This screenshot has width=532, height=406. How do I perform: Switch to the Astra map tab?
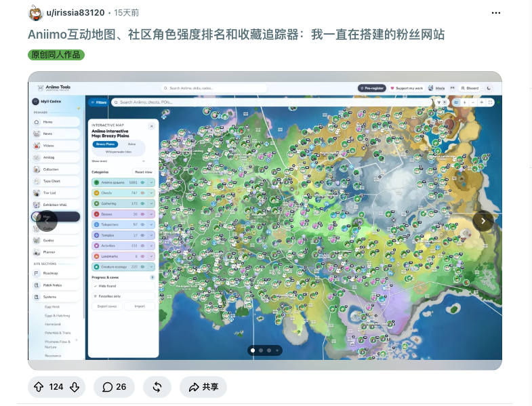131,144
